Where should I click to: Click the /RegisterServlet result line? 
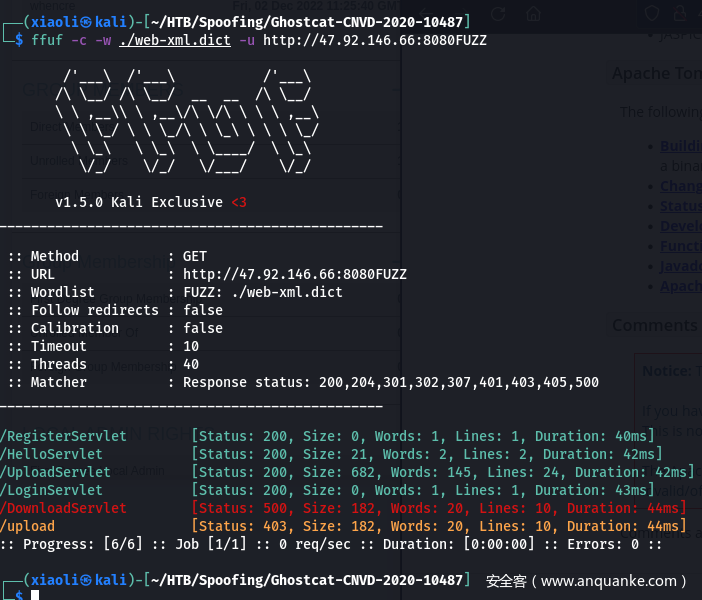[327, 436]
